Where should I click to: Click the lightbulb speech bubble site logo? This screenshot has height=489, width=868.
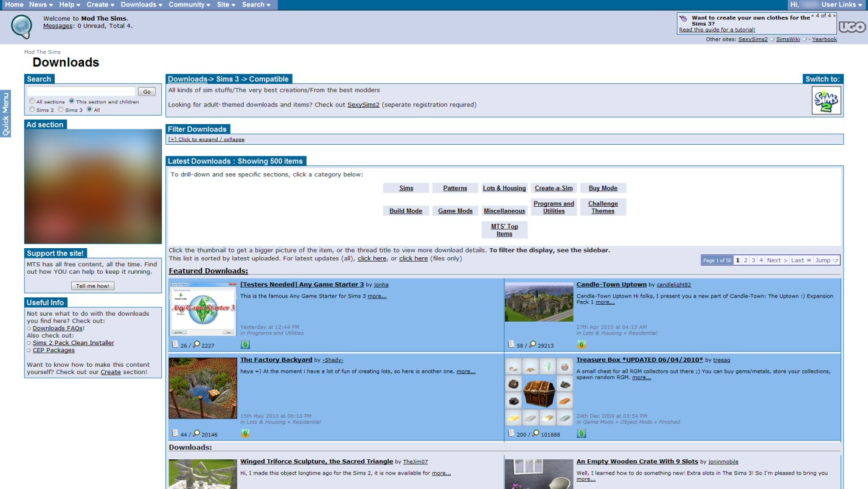(x=22, y=27)
